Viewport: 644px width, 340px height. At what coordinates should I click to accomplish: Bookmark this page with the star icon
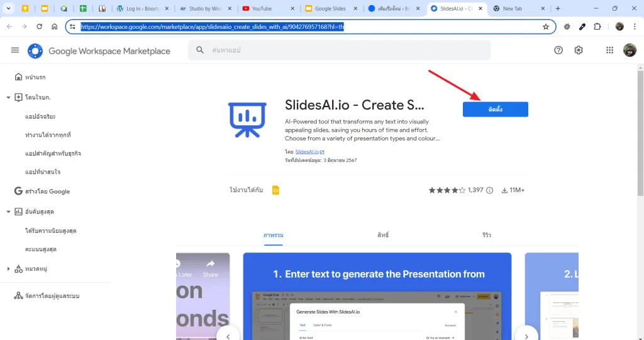pos(545,26)
